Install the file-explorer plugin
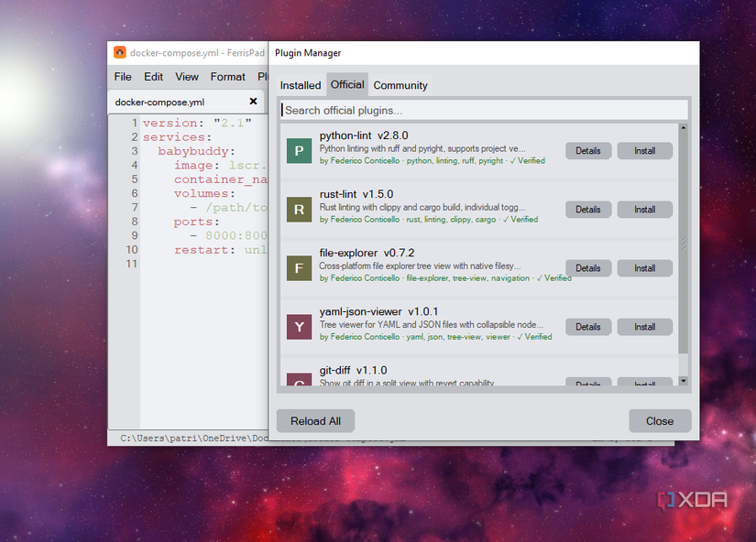Image resolution: width=756 pixels, height=542 pixels. [644, 268]
